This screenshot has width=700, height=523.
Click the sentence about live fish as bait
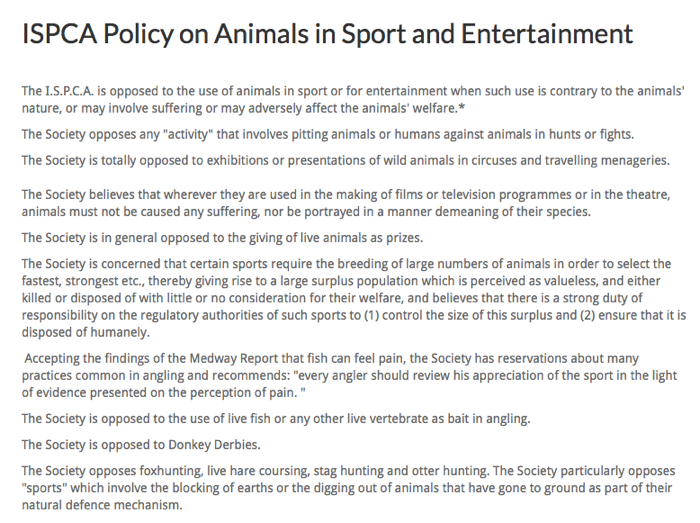pos(276,419)
